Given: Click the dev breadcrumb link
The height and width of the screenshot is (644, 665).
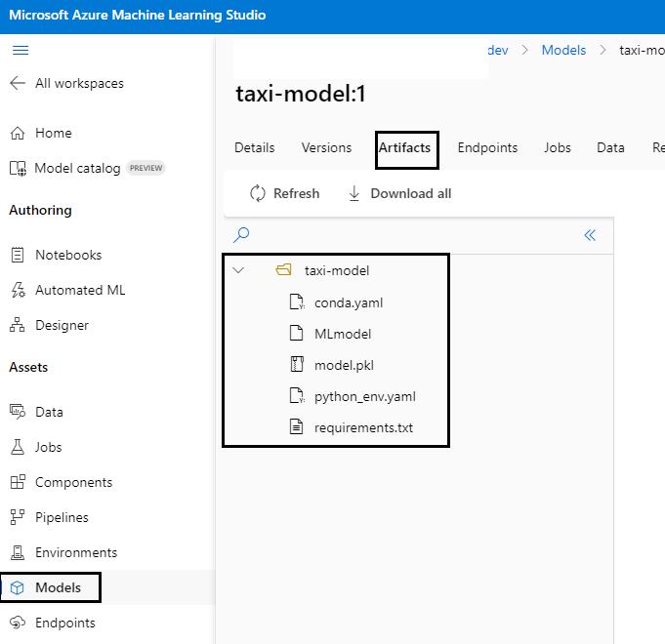Looking at the screenshot, I should [498, 51].
